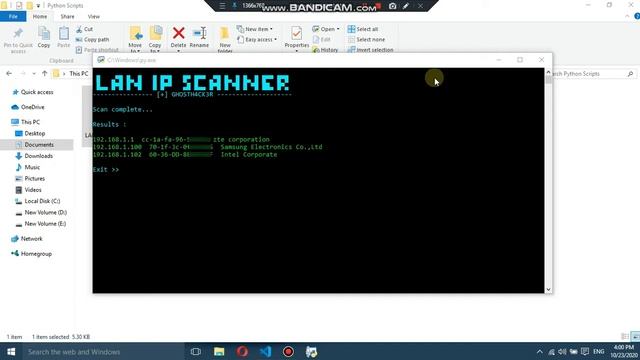Image resolution: width=640 pixels, height=360 pixels.
Task: Click the Up one level arrow
Action: [x=44, y=73]
